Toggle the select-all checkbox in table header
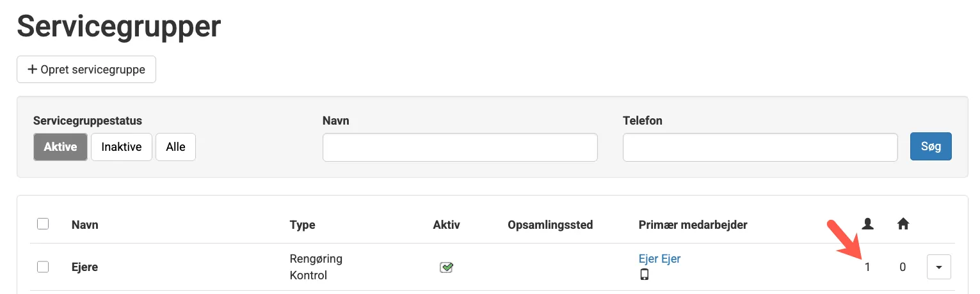The width and height of the screenshot is (980, 294). [x=43, y=224]
